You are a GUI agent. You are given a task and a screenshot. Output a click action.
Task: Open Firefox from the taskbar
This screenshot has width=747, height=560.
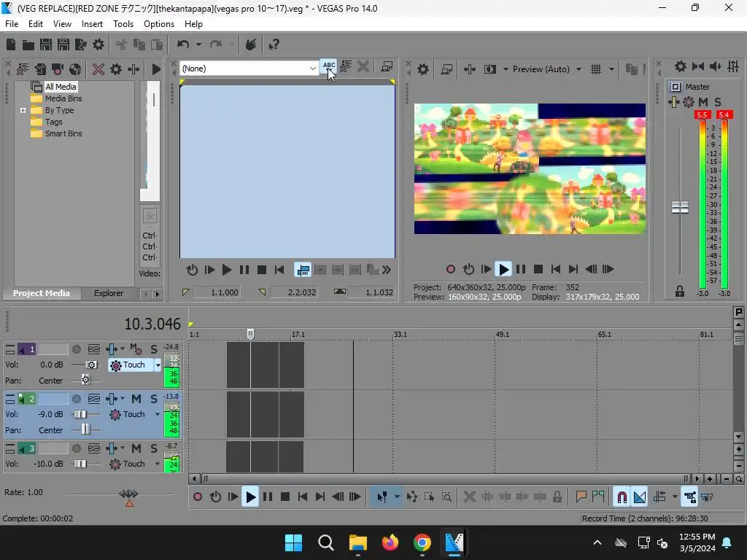pos(390,542)
